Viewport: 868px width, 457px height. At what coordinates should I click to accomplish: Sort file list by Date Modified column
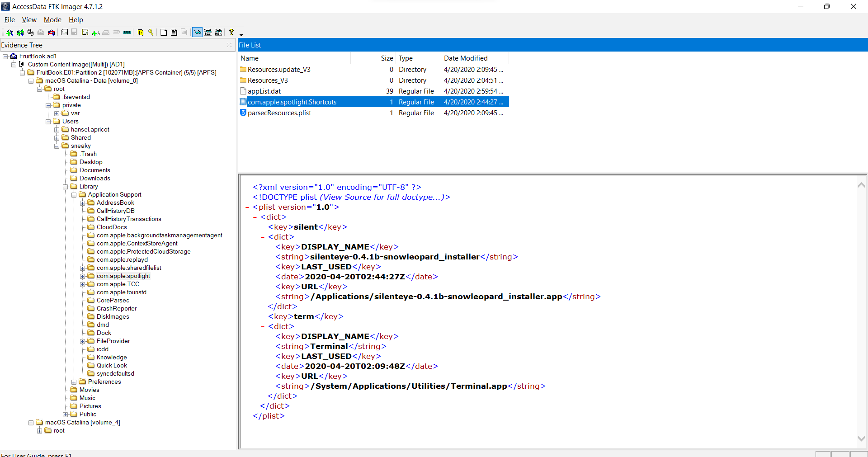pyautogui.click(x=475, y=58)
